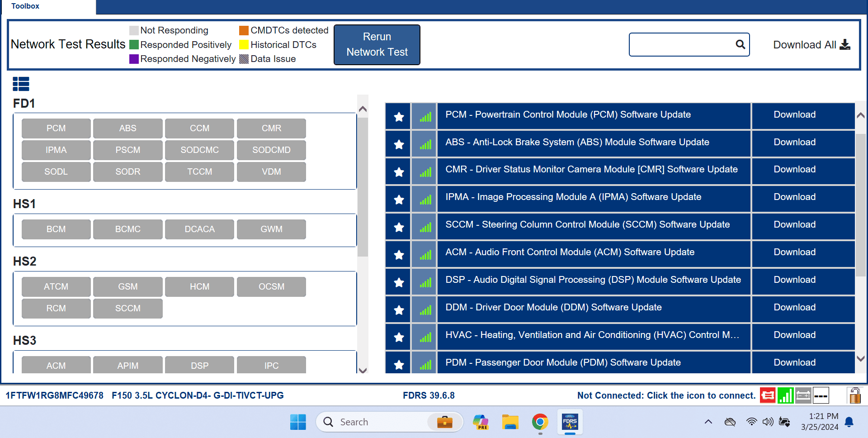Screen dimensions: 868x438
Task: Open the notification bell in tray
Action: click(849, 422)
